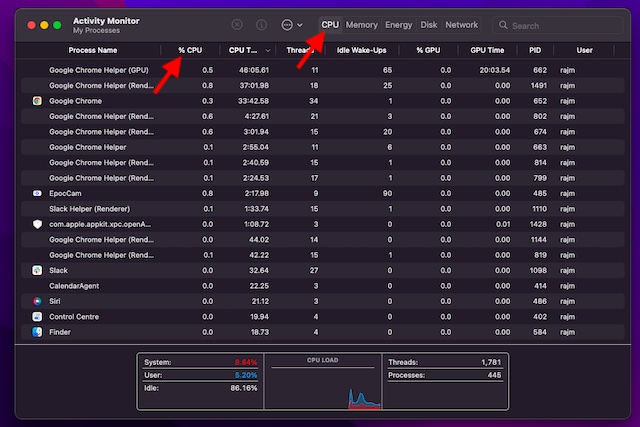Click the CPU time value 46:05.61
The image size is (640, 427).
click(254, 70)
